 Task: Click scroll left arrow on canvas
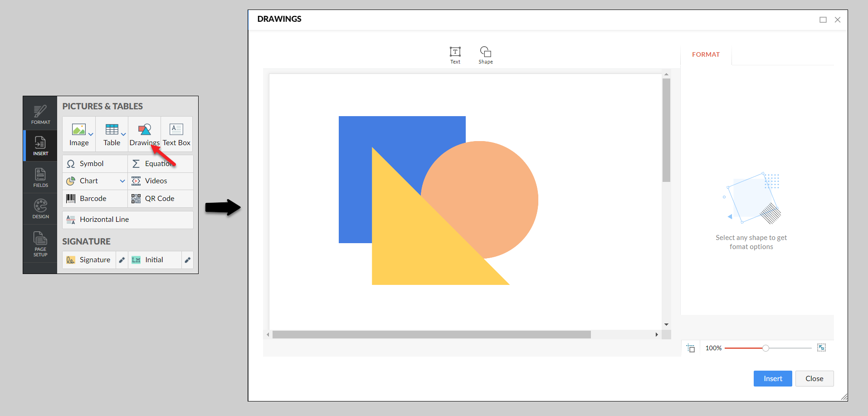point(268,335)
